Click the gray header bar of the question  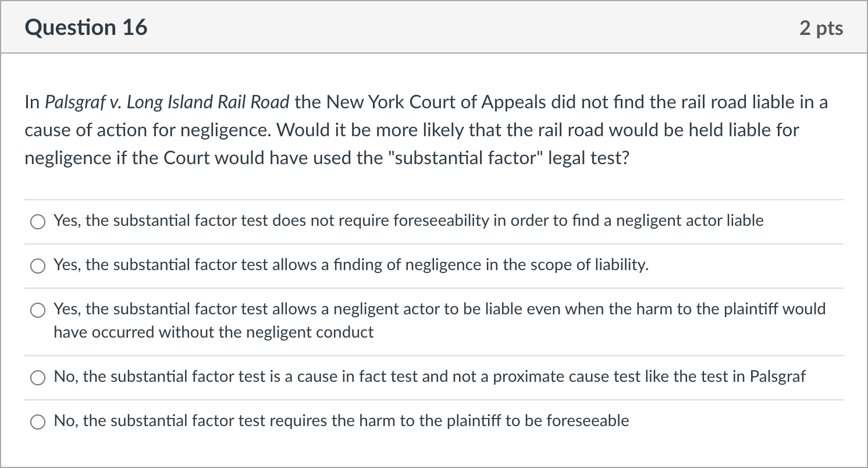(x=431, y=27)
